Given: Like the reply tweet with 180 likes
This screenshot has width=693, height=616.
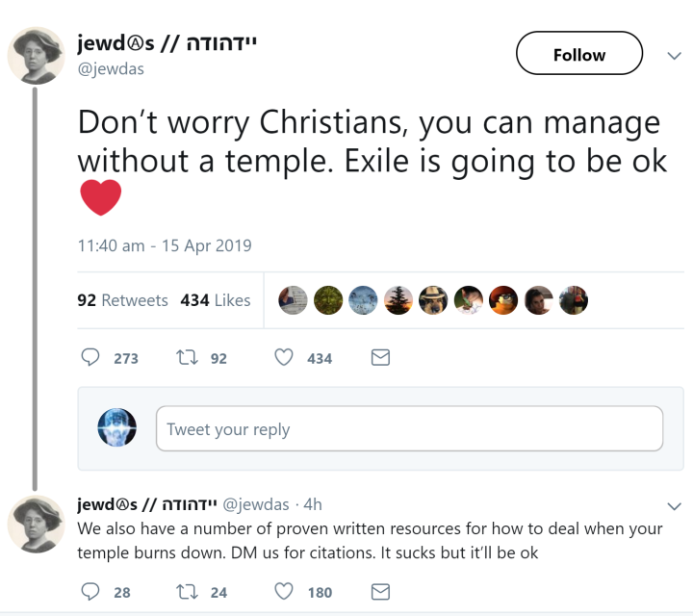Looking at the screenshot, I should click(284, 591).
